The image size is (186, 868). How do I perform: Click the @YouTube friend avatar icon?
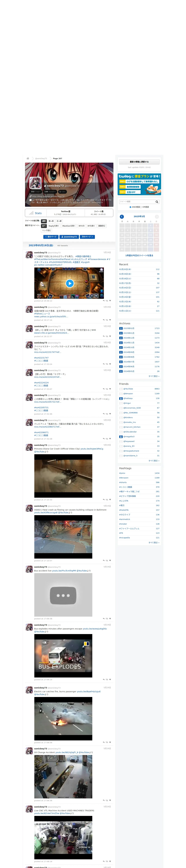click(x=121, y=389)
